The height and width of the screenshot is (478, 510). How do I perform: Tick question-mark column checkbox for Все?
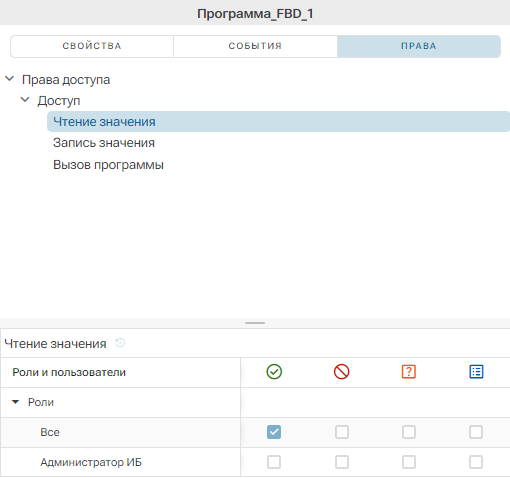(x=409, y=432)
